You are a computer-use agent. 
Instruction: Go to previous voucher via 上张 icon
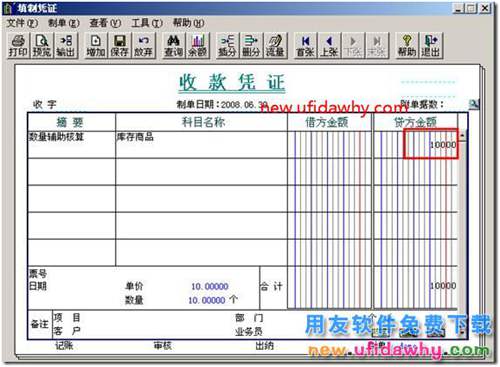329,46
